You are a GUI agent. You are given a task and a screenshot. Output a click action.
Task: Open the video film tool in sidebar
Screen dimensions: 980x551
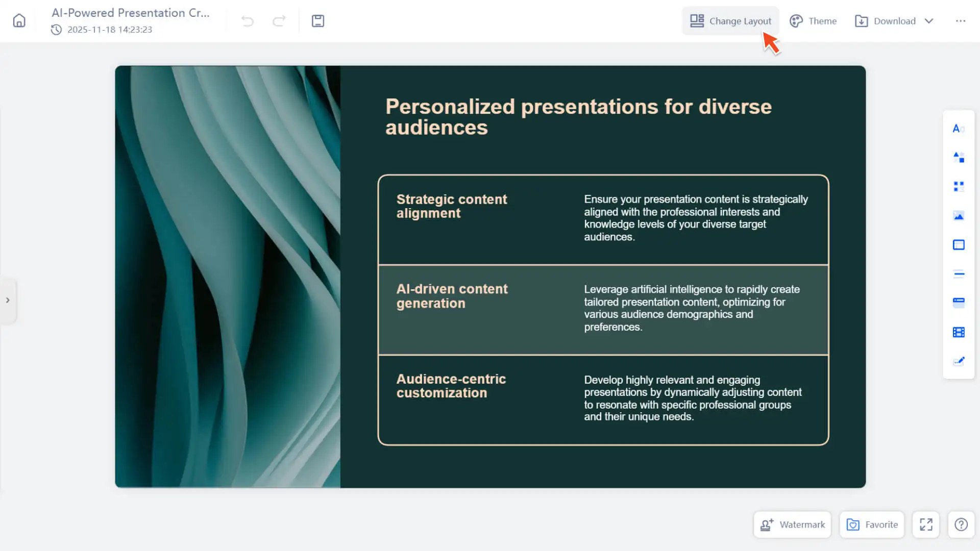[x=959, y=332]
